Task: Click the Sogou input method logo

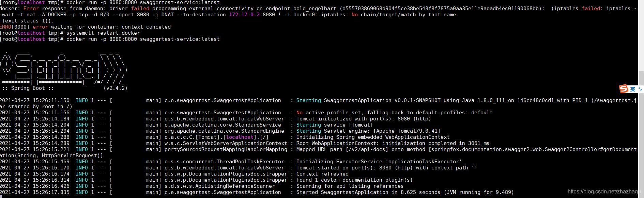Action: 624,89
